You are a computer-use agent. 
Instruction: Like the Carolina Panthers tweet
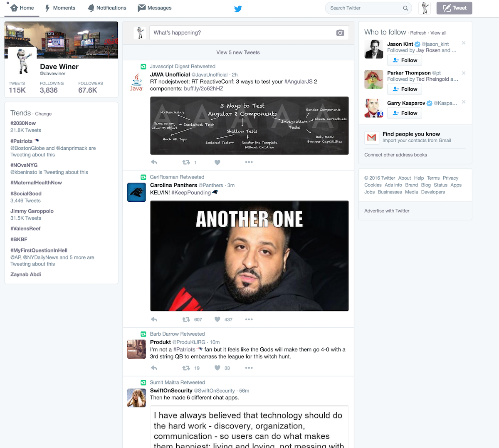click(x=217, y=319)
